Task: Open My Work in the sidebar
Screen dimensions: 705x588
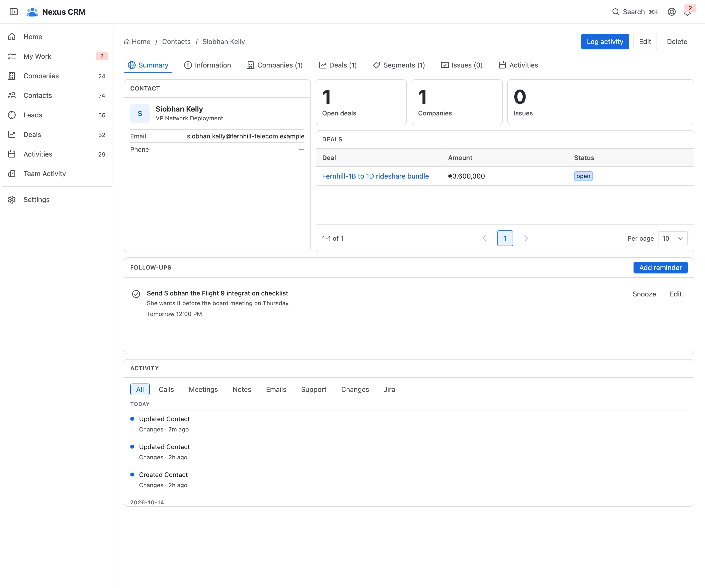Action: 56,56
